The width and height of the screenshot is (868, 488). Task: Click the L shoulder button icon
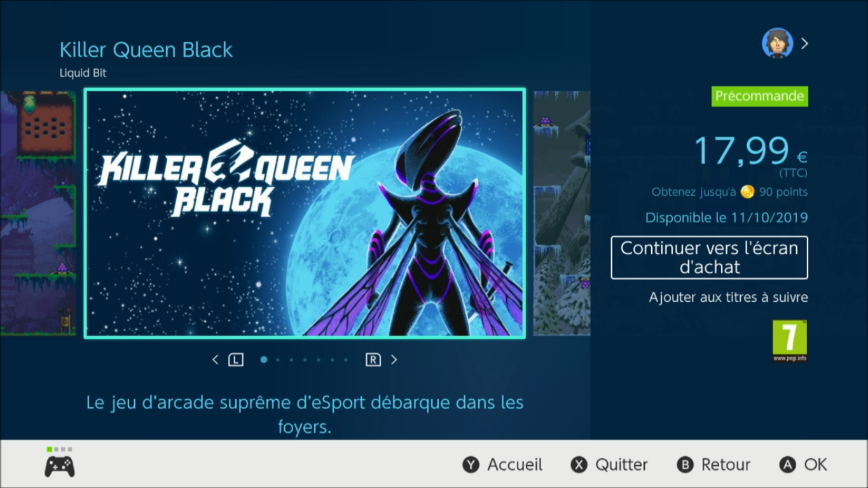(236, 360)
